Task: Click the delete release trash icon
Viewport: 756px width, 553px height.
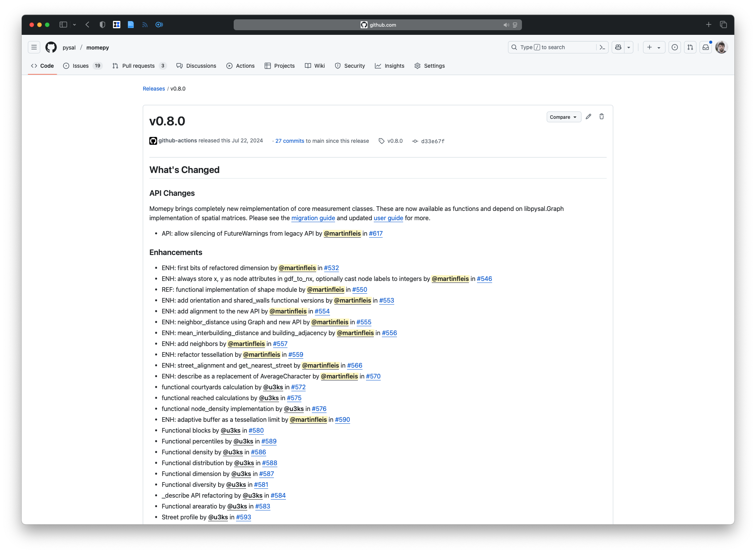Action: coord(601,116)
